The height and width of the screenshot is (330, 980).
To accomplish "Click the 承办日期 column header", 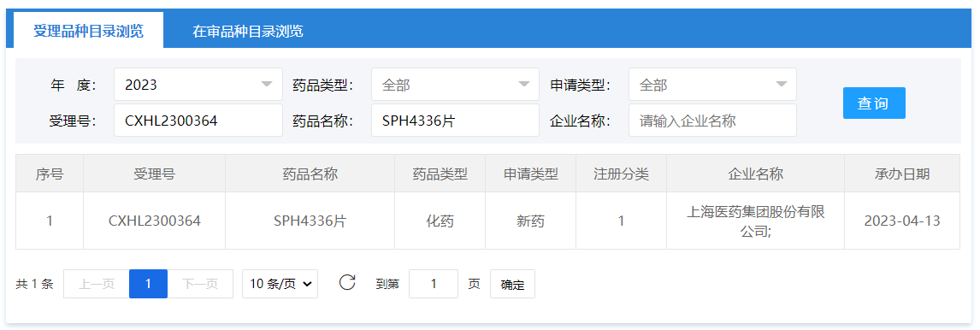I will click(902, 174).
